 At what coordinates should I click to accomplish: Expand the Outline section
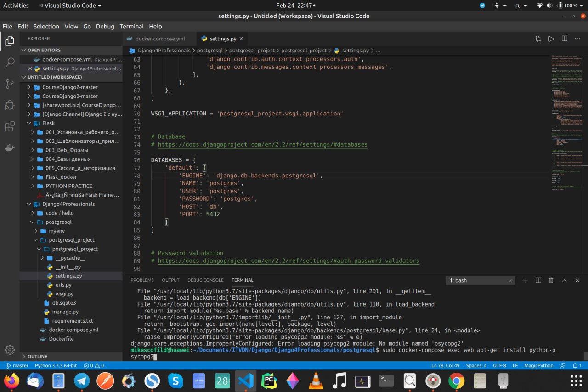[71, 356]
